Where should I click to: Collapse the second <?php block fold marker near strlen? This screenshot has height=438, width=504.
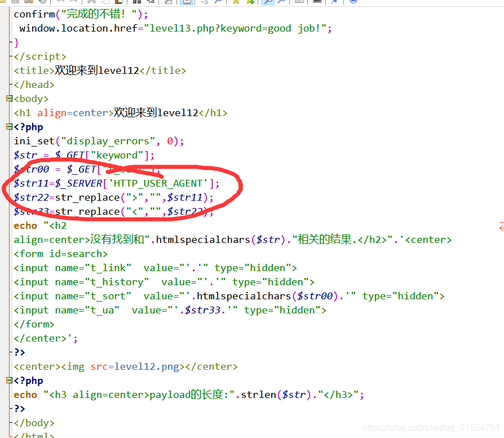[9, 380]
